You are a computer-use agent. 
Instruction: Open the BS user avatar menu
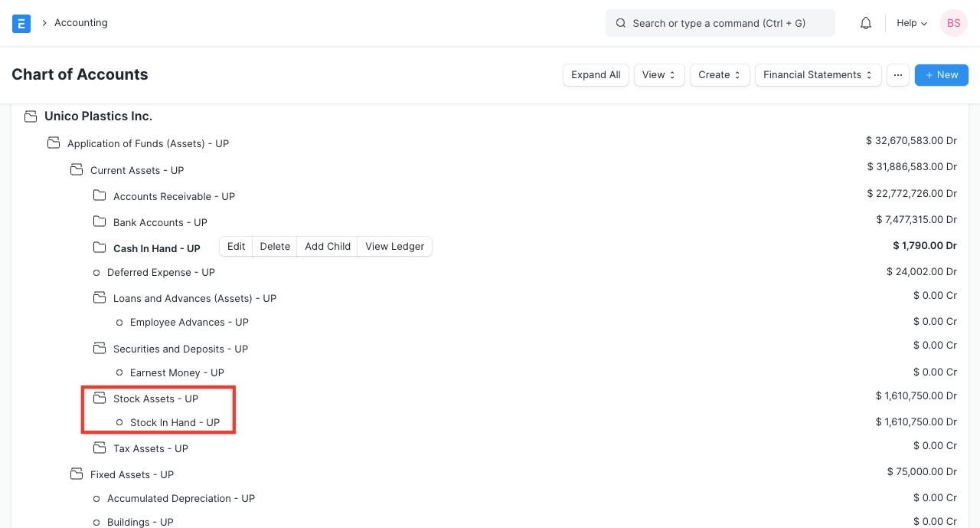[953, 23]
